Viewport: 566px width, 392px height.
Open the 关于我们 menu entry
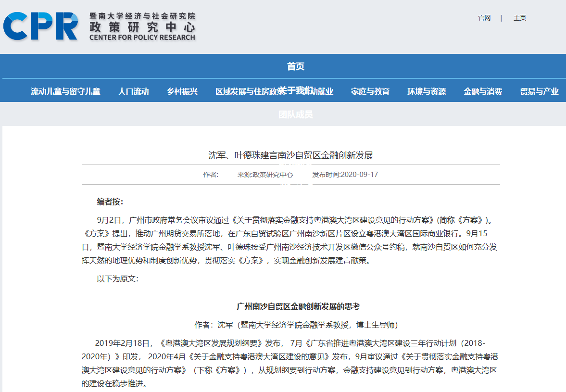295,90
